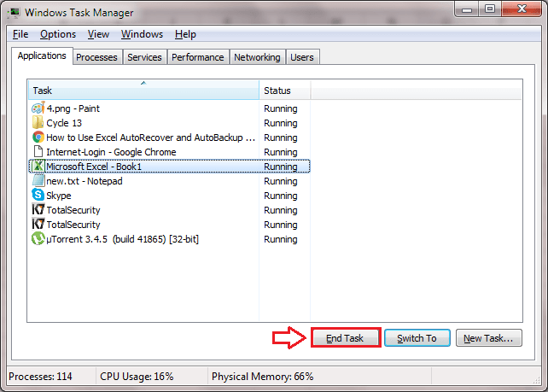Viewport: 548px width, 392px height.
Task: Switch to the Processes tab
Action: point(96,57)
